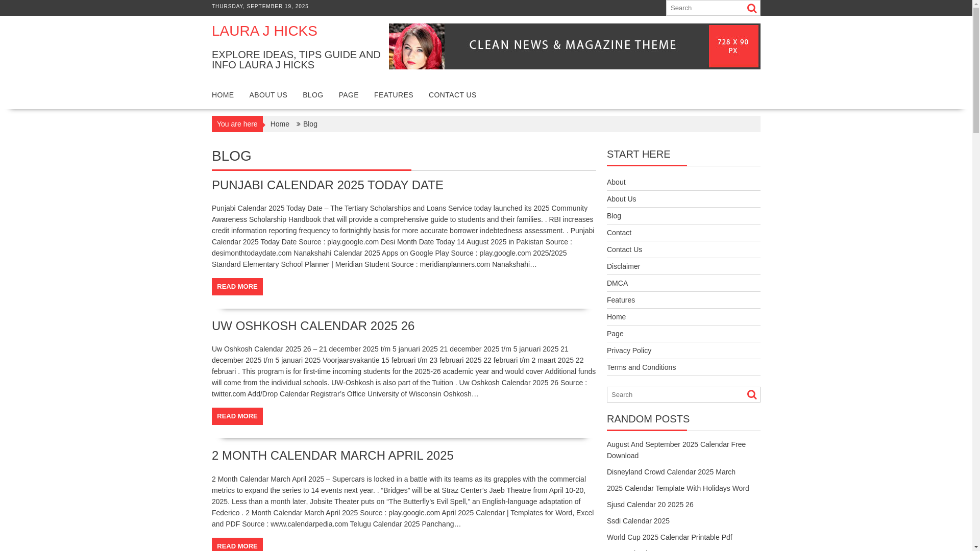The width and height of the screenshot is (980, 551).
Task: Open the About Us sidebar link
Action: point(621,199)
